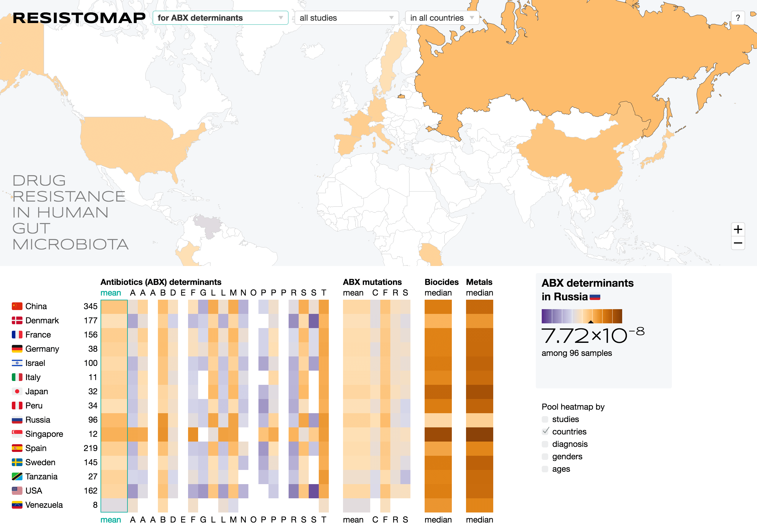Click the Venezuela flag icon
Image resolution: width=757 pixels, height=532 pixels.
point(17,505)
